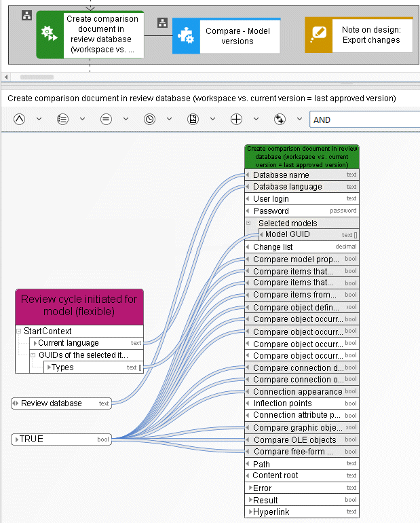Click the horizontal scrollbar thumb
The height and width of the screenshot is (523, 420).
pos(37,77)
